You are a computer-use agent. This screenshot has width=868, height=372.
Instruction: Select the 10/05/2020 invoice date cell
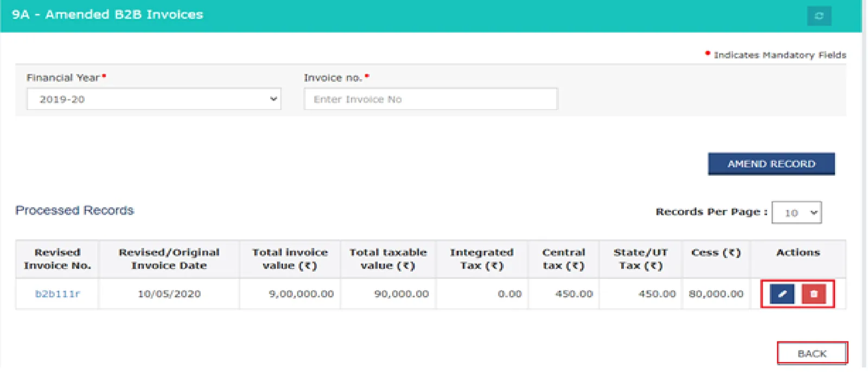pos(169,294)
